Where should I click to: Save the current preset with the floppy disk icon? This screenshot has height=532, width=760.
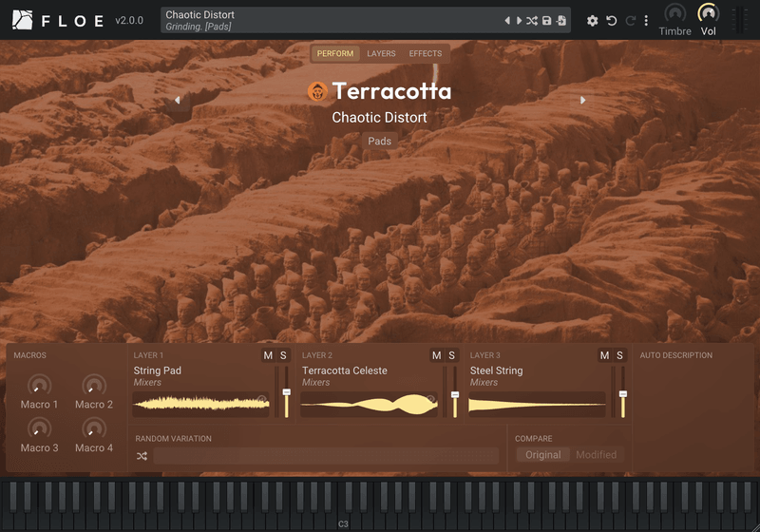(x=547, y=20)
